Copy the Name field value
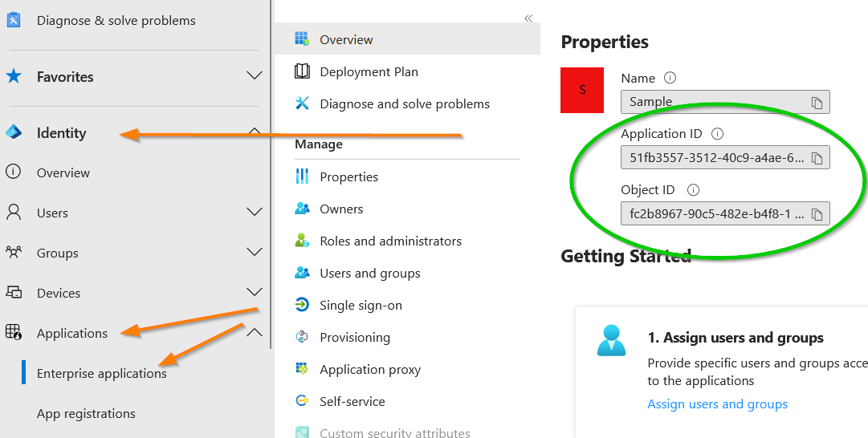Image resolution: width=868 pixels, height=438 pixels. pyautogui.click(x=817, y=103)
